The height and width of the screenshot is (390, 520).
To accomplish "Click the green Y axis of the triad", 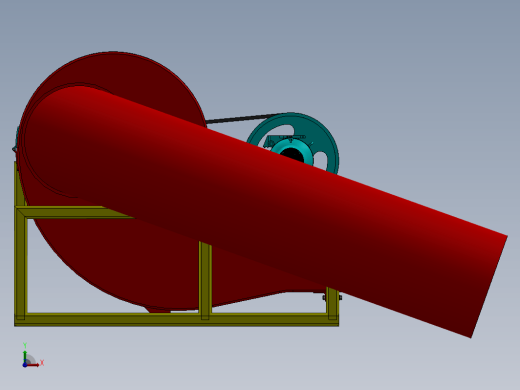I will (25, 357).
